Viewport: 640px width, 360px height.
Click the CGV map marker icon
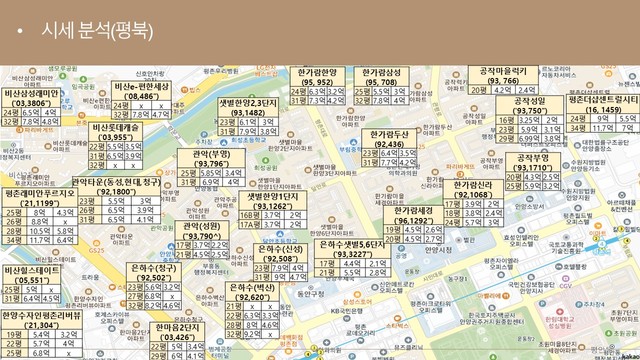565,279
